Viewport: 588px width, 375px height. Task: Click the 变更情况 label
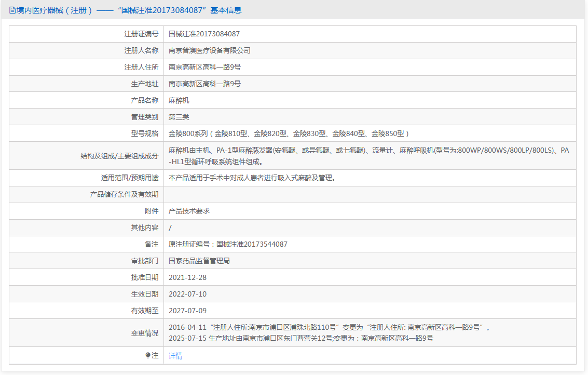pos(145,333)
